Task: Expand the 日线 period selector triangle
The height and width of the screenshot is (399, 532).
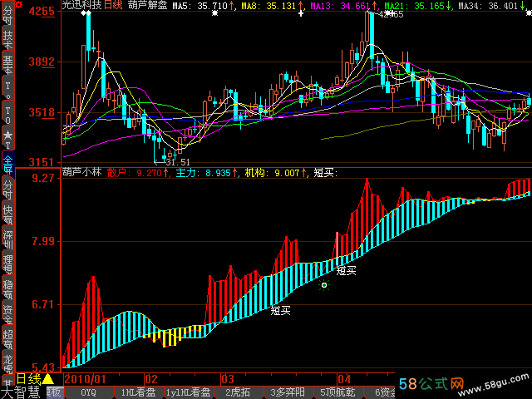Action: coord(48,379)
